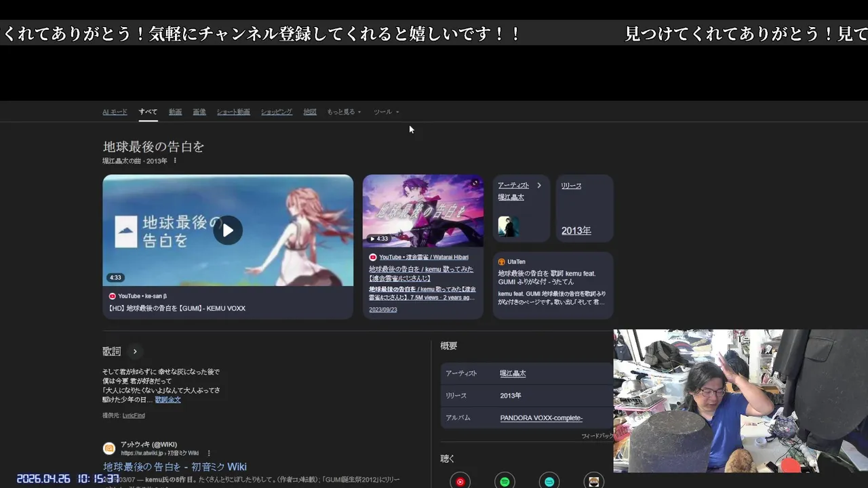868x488 pixels.
Task: Open the LyricFind provider link
Action: tap(134, 415)
